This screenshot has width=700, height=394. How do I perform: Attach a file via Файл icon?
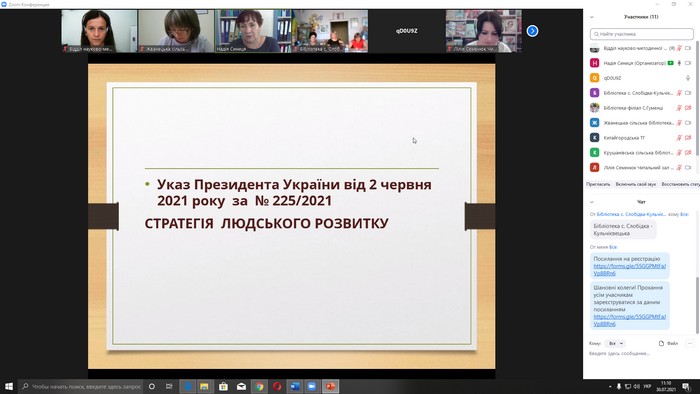tap(668, 344)
